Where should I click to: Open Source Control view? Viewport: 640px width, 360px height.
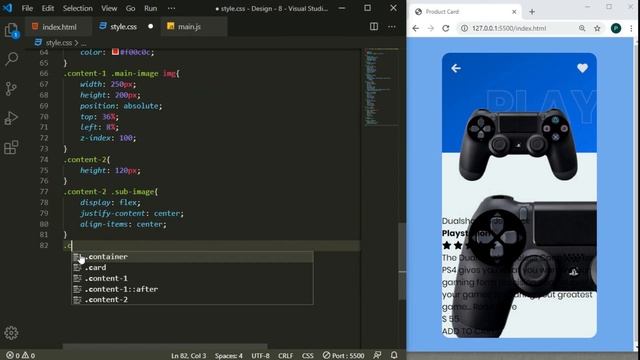(11, 89)
